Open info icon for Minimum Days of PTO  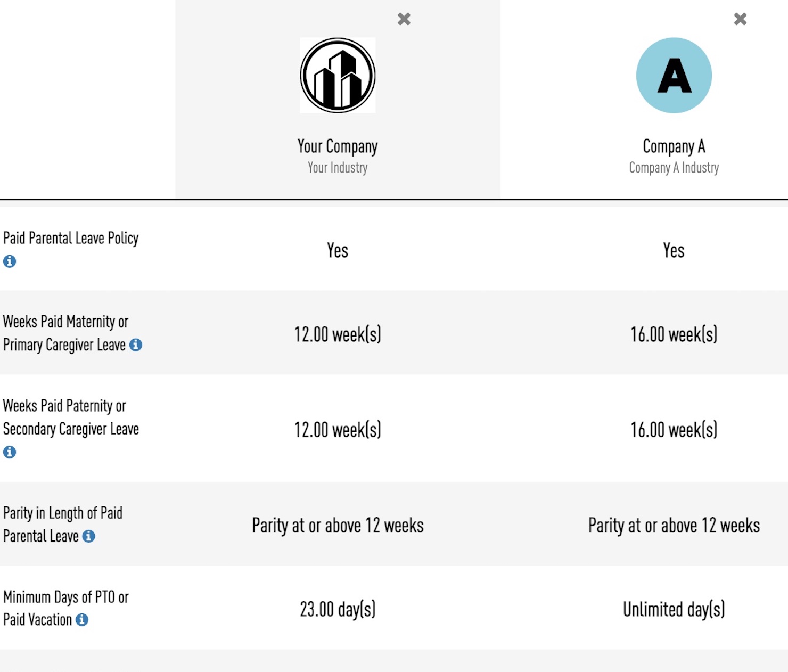coord(82,620)
